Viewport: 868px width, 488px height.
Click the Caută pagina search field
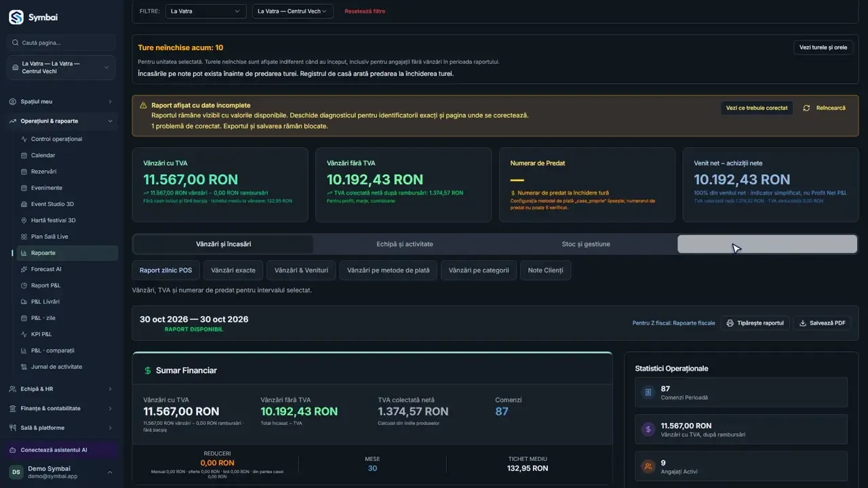pyautogui.click(x=62, y=43)
